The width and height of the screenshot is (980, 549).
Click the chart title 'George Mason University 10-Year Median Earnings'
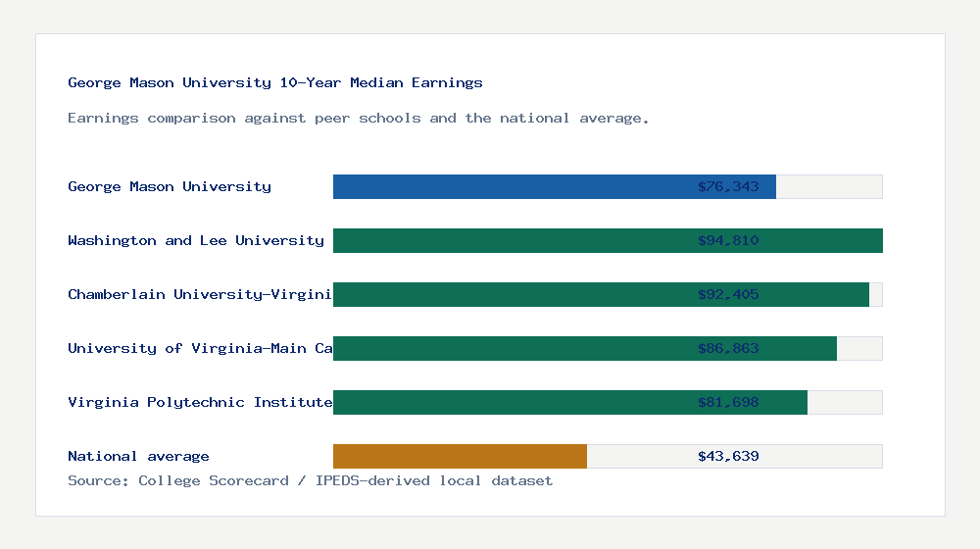pyautogui.click(x=275, y=82)
